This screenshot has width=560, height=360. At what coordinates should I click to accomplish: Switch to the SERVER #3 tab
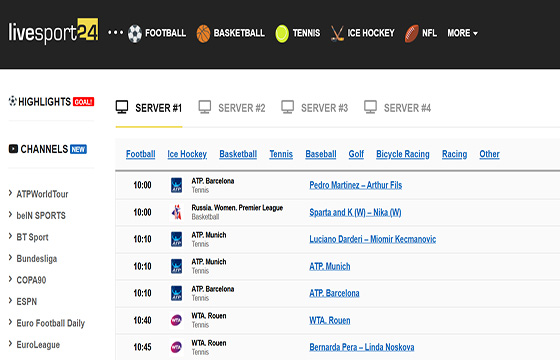click(x=314, y=108)
